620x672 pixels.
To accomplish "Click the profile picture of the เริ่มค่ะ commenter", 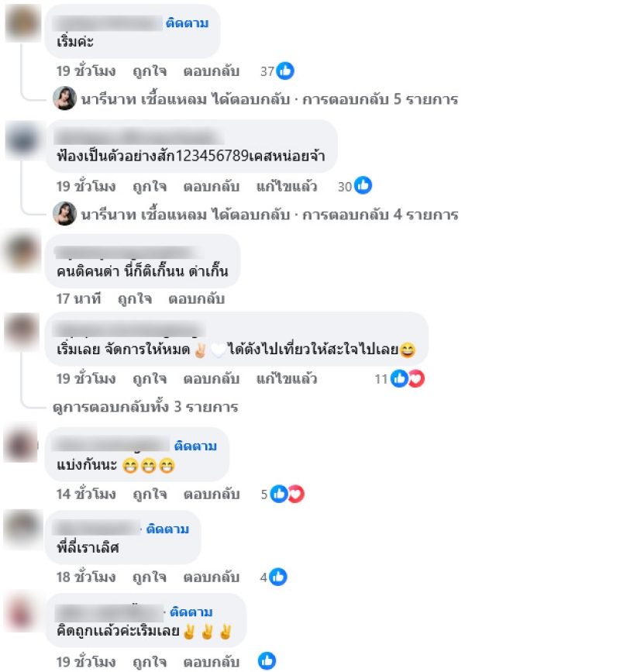I will point(22,23).
